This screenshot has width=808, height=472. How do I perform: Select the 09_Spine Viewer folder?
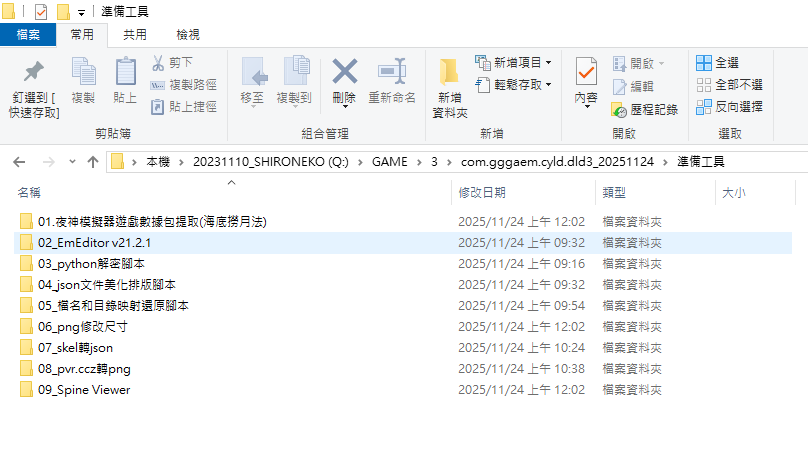[84, 390]
